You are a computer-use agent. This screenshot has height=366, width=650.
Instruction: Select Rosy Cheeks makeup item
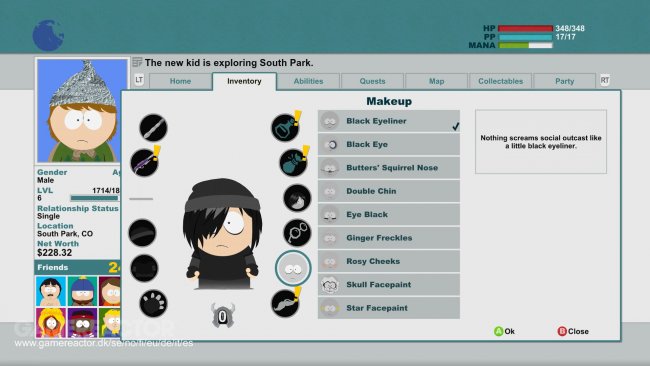(389, 261)
